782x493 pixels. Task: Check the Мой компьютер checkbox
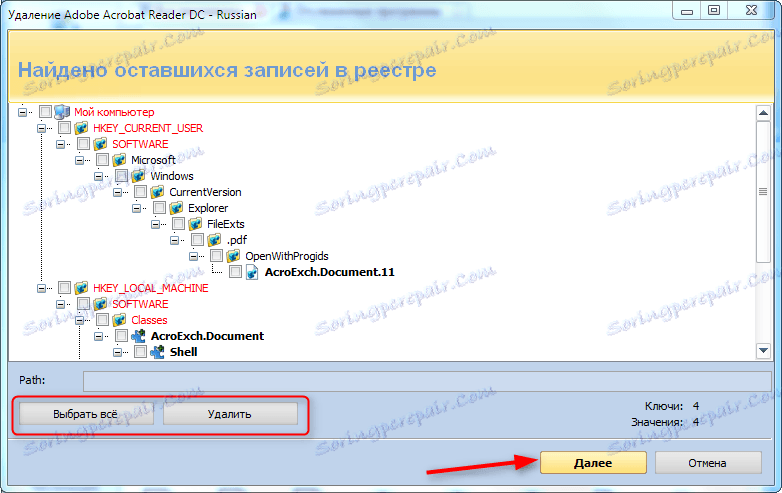pos(45,112)
